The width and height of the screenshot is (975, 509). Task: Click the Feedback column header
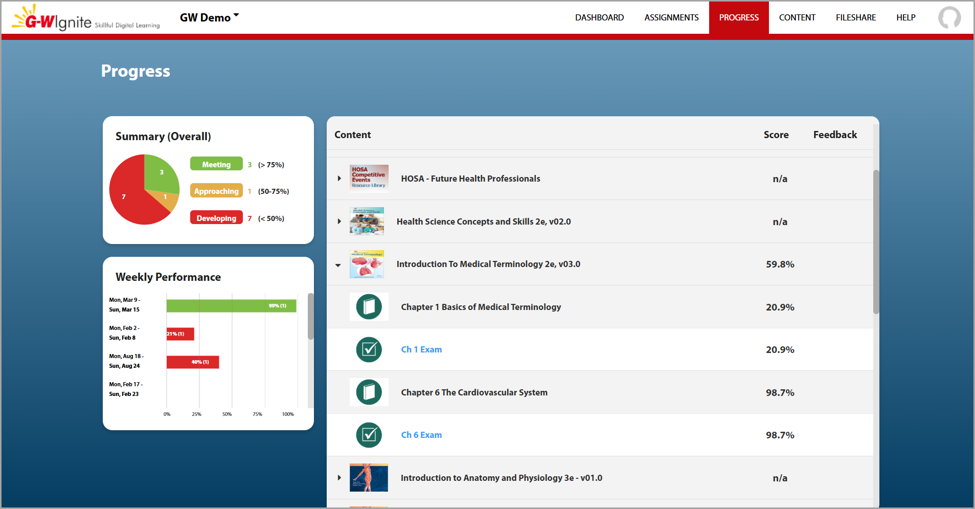(835, 135)
